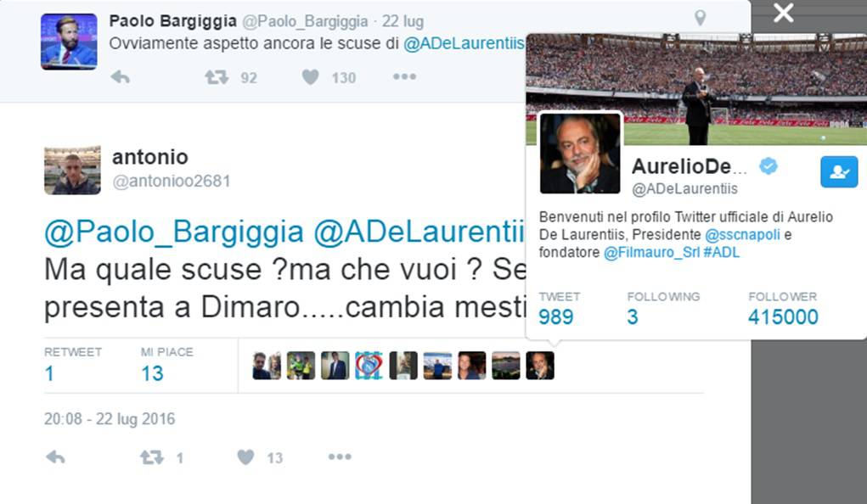Screen dimensions: 867x504
Task: Retweet Paolo Bargiggia's tweet with 92 retweets
Action: tap(217, 77)
